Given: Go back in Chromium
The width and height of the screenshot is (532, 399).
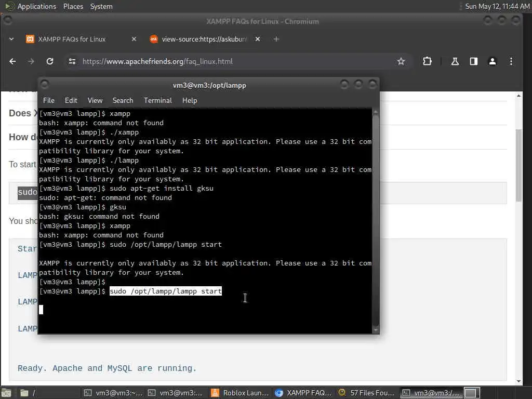Looking at the screenshot, I should point(12,61).
